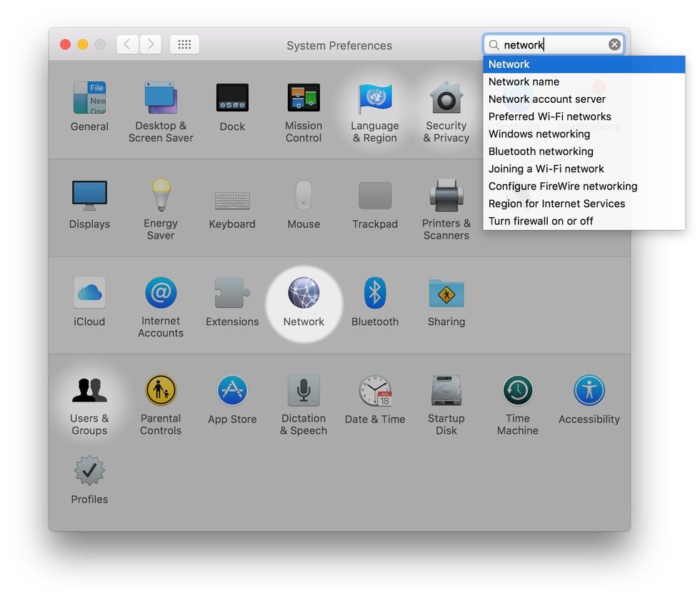The width and height of the screenshot is (700, 601).
Task: Select Internet Accounts
Action: (x=161, y=293)
